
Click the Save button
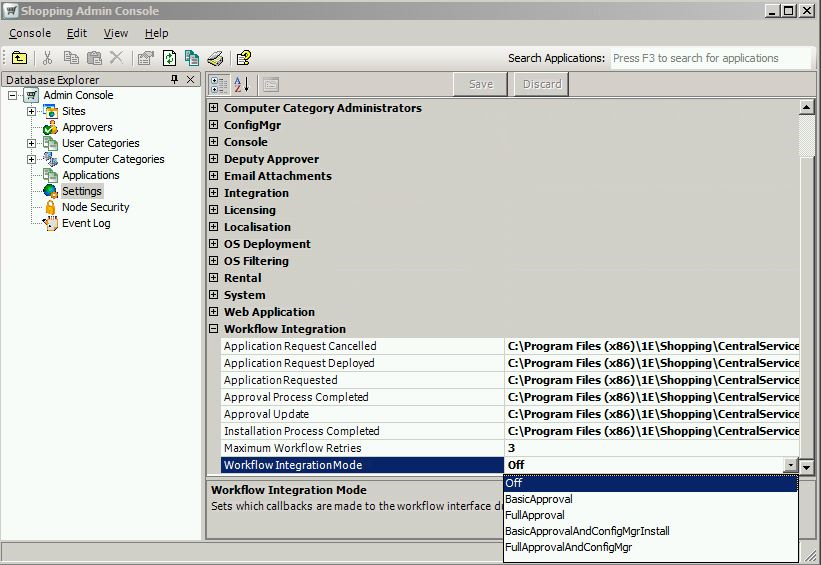point(481,84)
